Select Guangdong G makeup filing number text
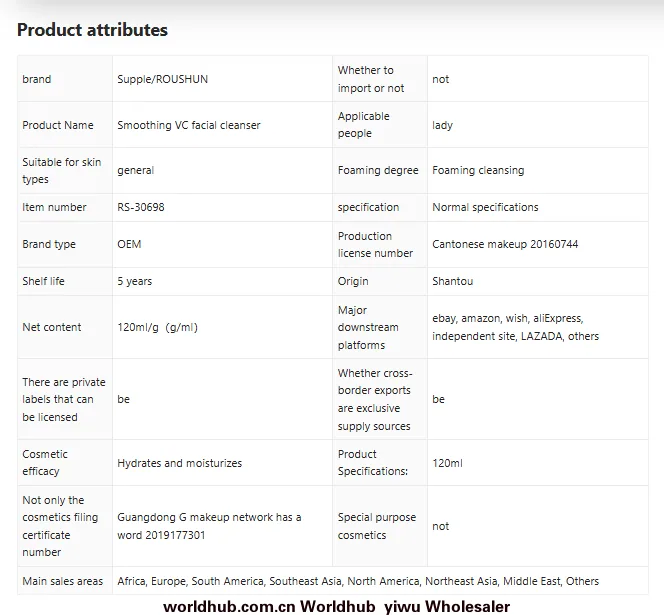 [x=209, y=526]
